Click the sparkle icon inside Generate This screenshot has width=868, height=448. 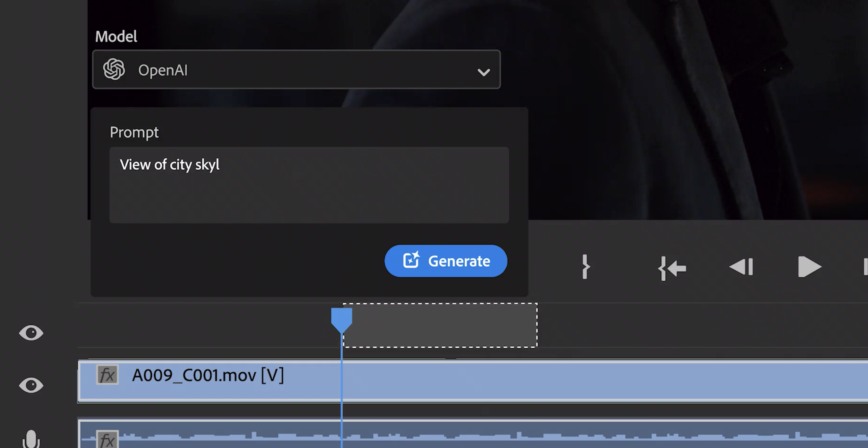click(x=411, y=260)
